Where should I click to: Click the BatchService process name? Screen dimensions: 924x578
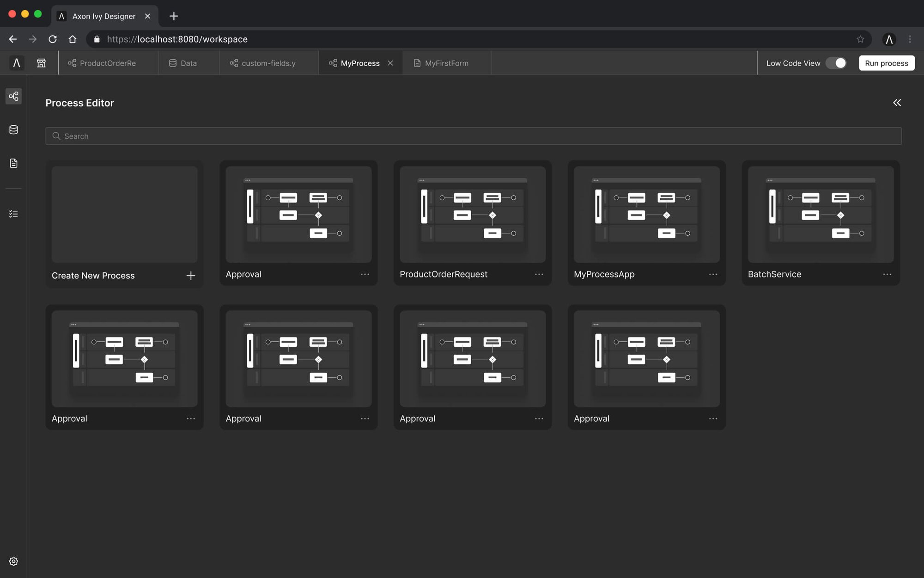click(x=774, y=274)
